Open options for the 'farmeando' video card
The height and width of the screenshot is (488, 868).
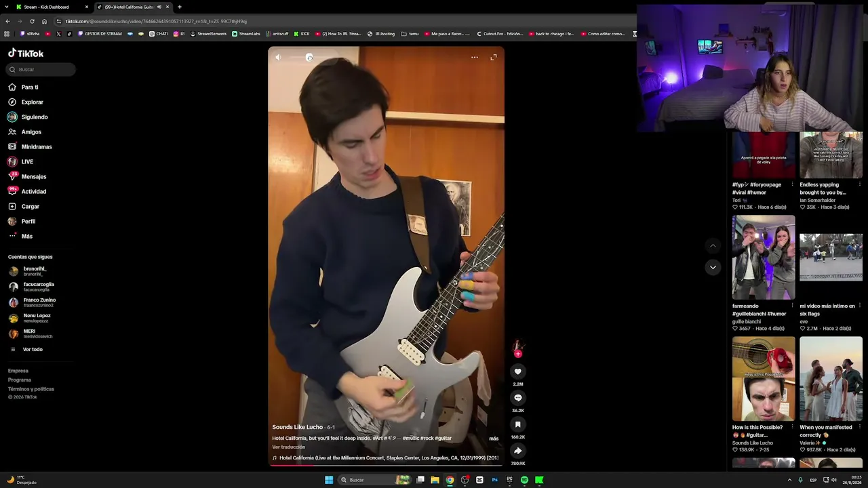pos(792,306)
